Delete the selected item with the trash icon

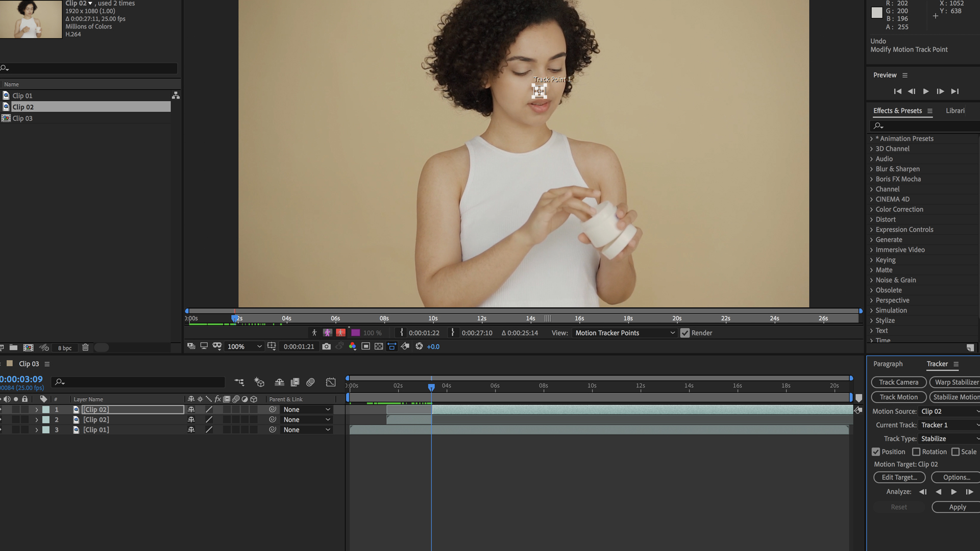(x=85, y=347)
